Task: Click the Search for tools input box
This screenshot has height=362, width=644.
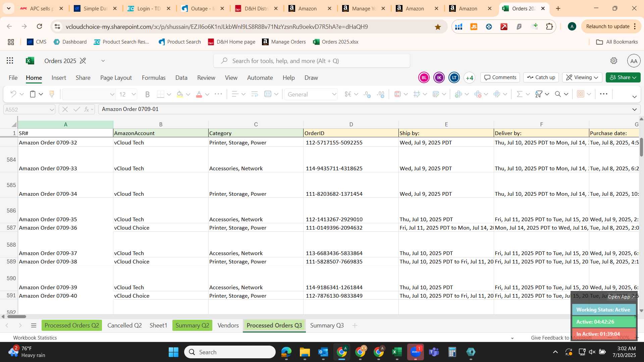Action: pyautogui.click(x=312, y=61)
